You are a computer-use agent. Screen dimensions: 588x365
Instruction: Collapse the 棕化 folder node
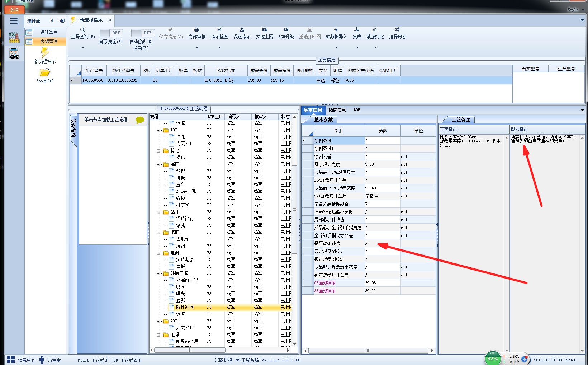[x=158, y=151]
